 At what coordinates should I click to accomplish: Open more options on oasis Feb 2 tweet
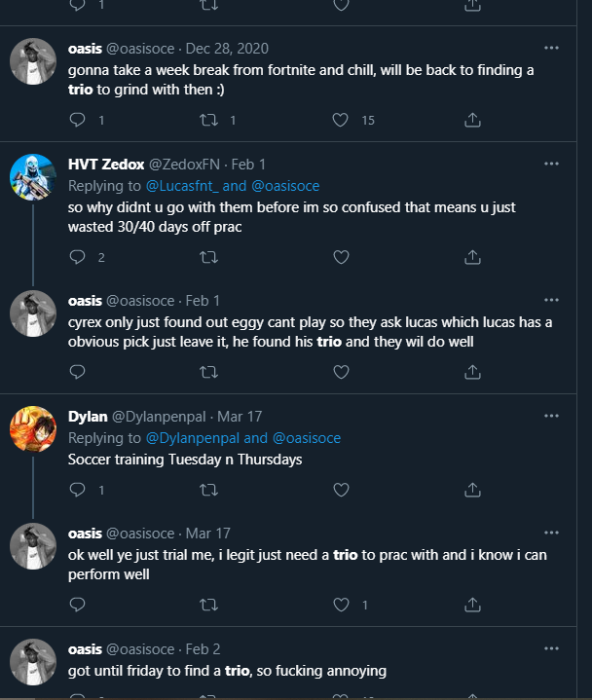point(551,648)
